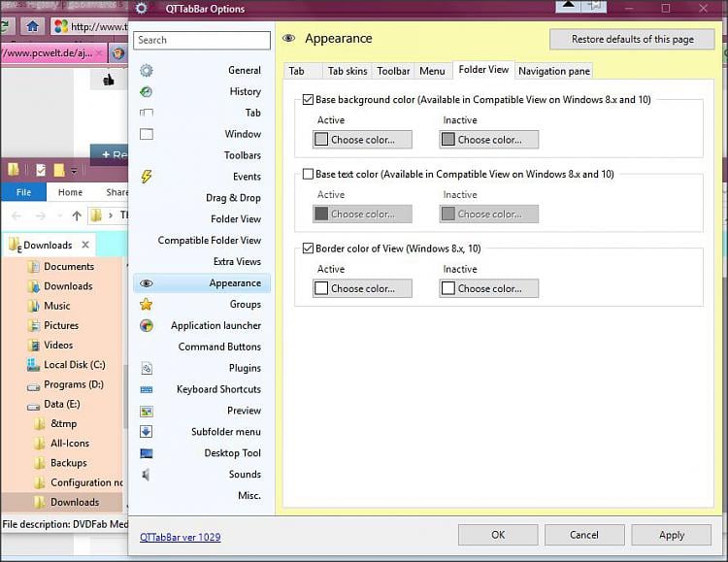The width and height of the screenshot is (728, 562).
Task: Click the Groups star icon
Action: click(x=147, y=304)
